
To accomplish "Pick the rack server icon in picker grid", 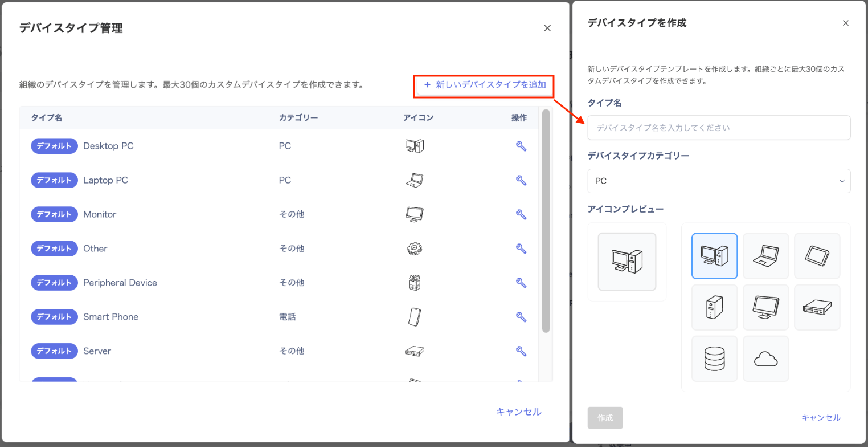I will pyautogui.click(x=817, y=307).
